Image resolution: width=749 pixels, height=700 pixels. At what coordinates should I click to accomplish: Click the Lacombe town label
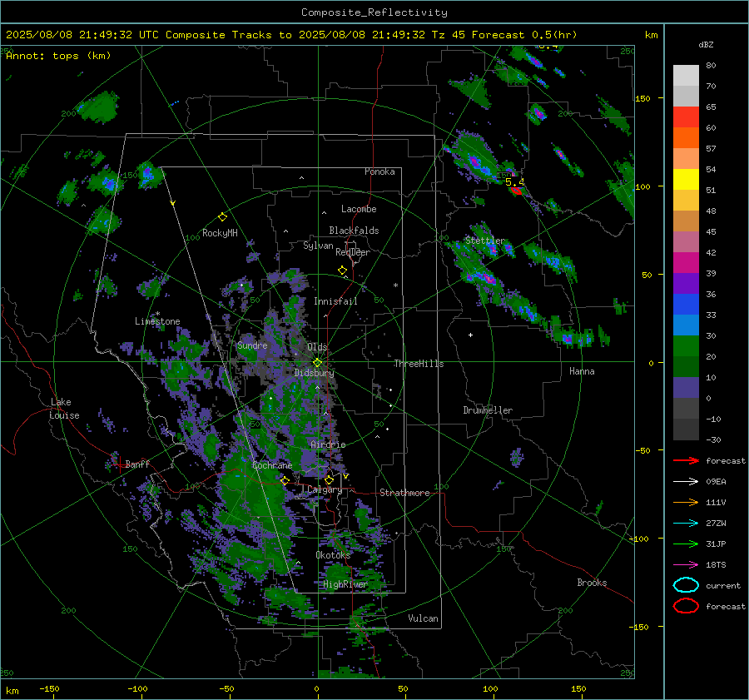point(359,209)
